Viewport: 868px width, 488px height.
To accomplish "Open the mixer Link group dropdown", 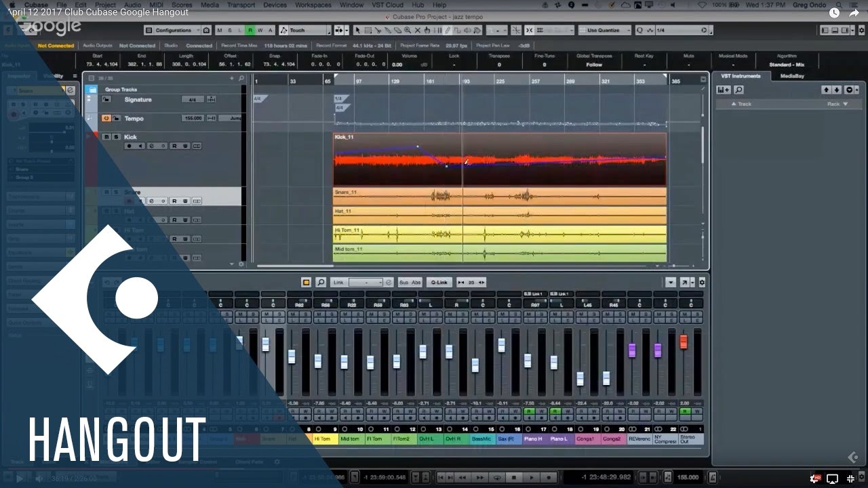I will [366, 283].
